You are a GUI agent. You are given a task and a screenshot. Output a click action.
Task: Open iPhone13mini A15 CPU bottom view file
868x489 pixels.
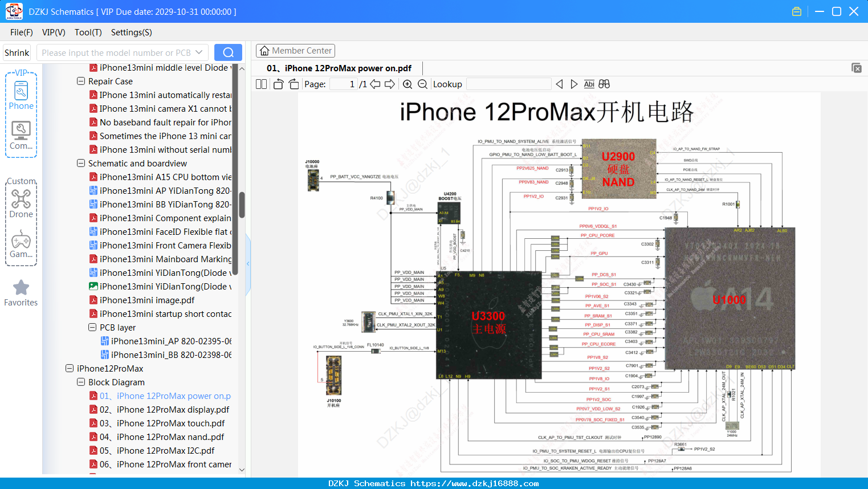pos(165,177)
